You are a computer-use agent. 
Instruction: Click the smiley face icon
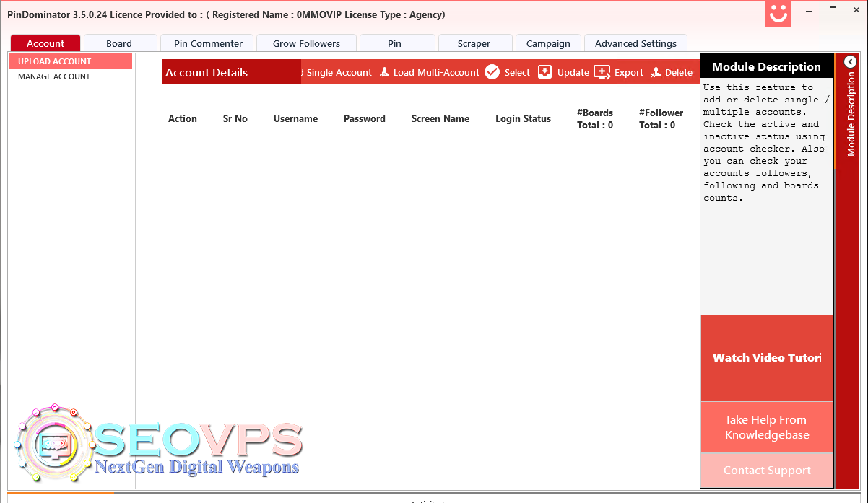point(778,14)
